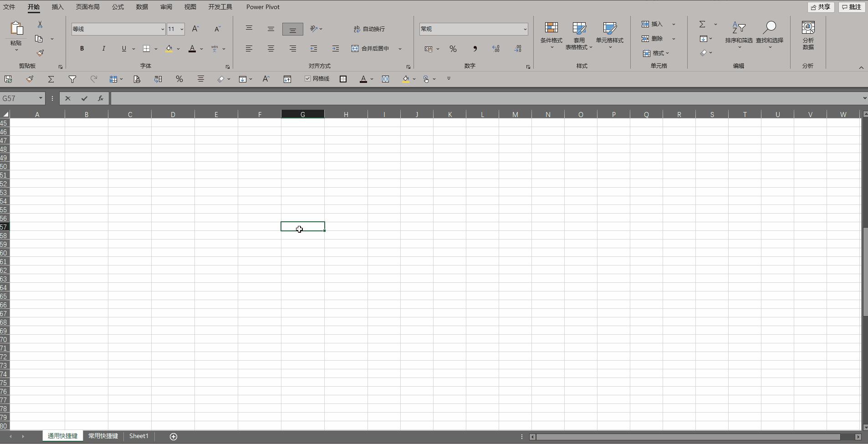Open the 排序和筛选 sort and filter menu
The height and width of the screenshot is (444, 868).
(739, 35)
